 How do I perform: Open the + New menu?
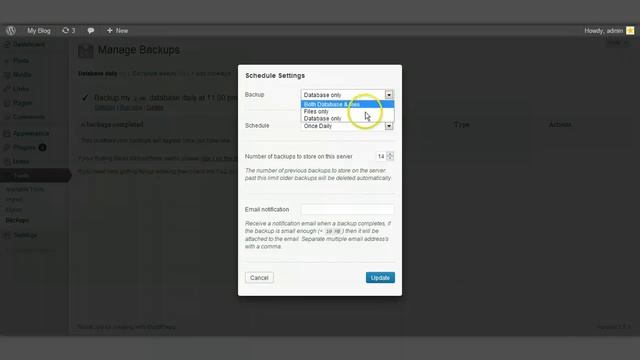[117, 31]
